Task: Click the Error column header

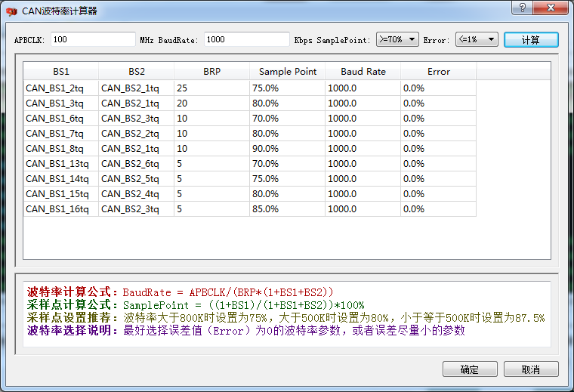Action: point(439,72)
